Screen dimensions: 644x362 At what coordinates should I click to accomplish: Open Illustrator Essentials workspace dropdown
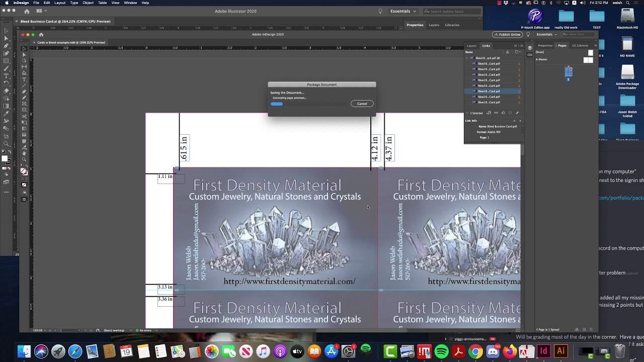404,11
